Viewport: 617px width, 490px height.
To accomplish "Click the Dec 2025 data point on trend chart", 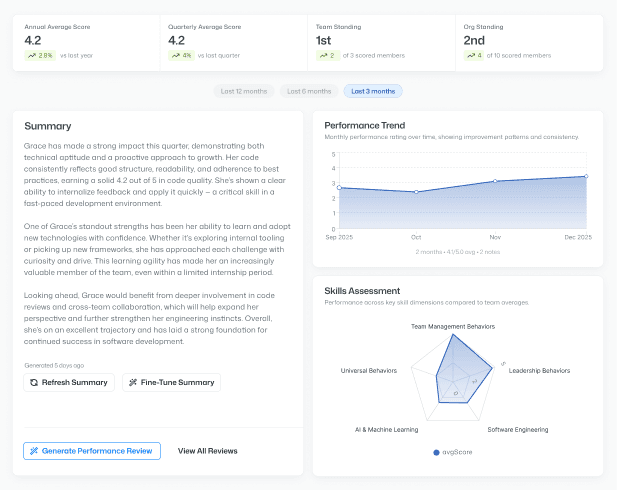I will [585, 176].
